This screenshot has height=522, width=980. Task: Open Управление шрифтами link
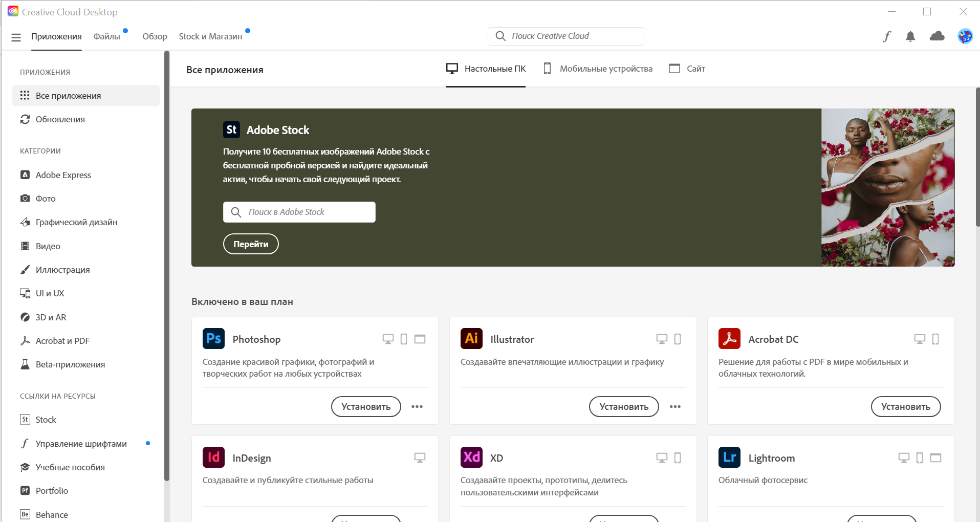[x=86, y=444]
